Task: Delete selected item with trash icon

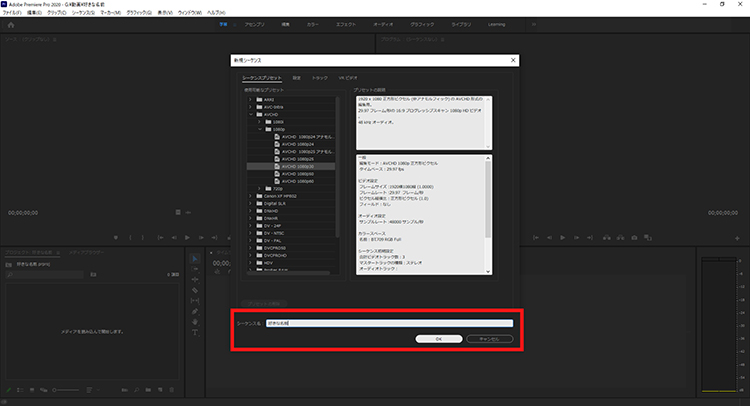Action: [172, 390]
